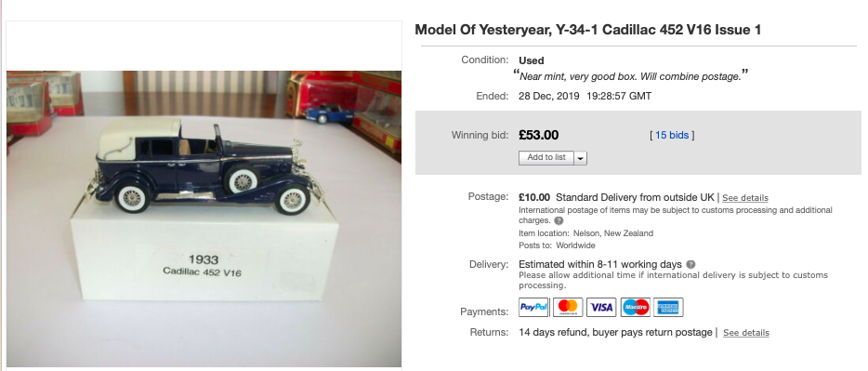Click the Mastercard payment icon
The width and height of the screenshot is (868, 371).
568,308
